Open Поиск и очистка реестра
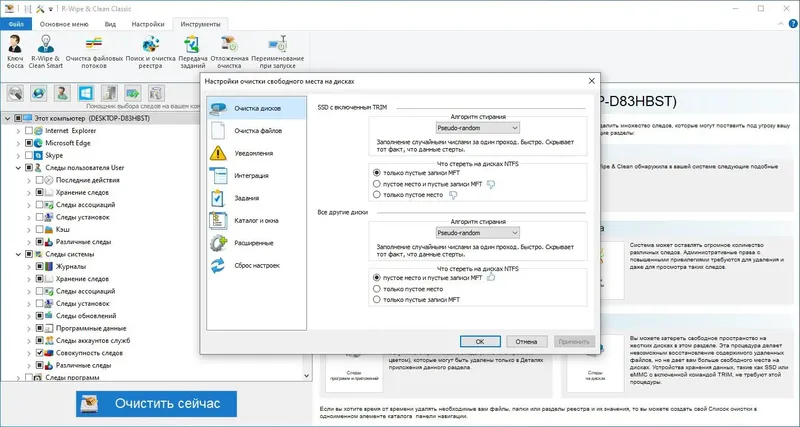This screenshot has height=427, width=800. pos(151,52)
